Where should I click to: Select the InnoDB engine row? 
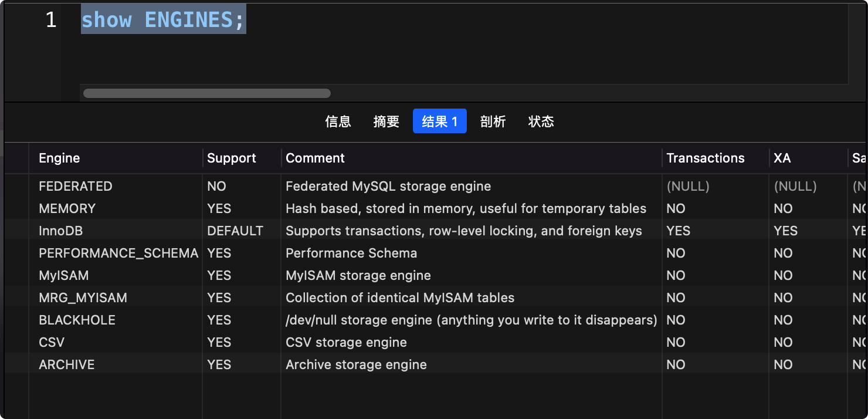coord(61,231)
